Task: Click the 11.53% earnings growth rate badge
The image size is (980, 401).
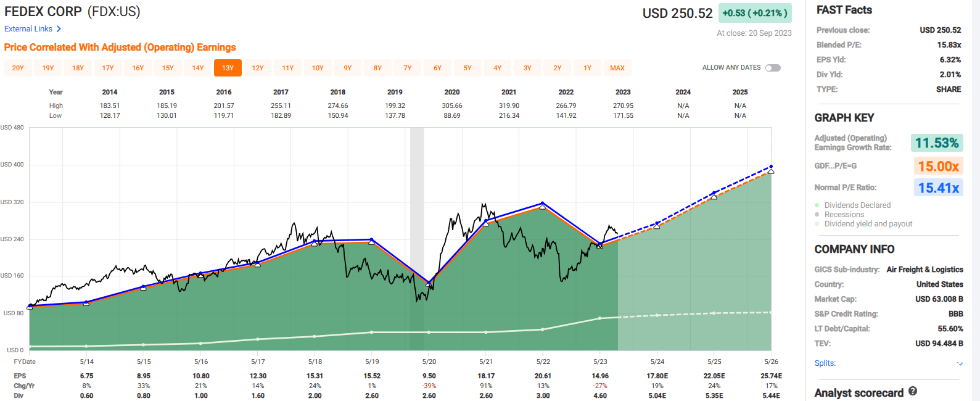Action: point(937,143)
